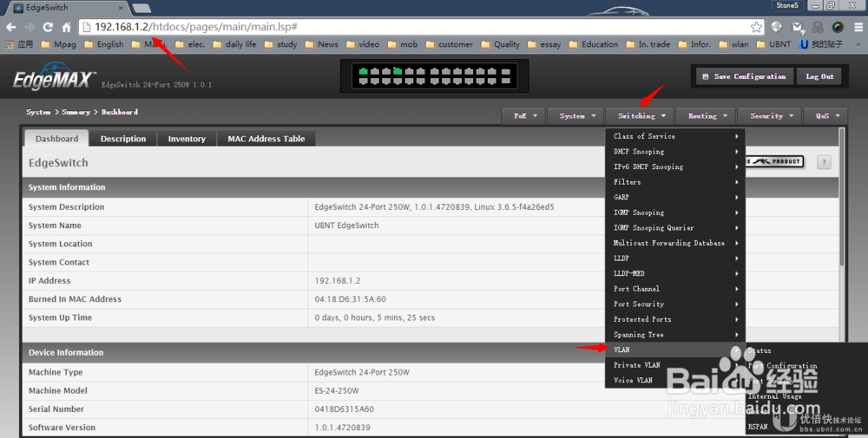
Task: Expand the Voice VLAN submenu
Action: pyautogui.click(x=674, y=381)
